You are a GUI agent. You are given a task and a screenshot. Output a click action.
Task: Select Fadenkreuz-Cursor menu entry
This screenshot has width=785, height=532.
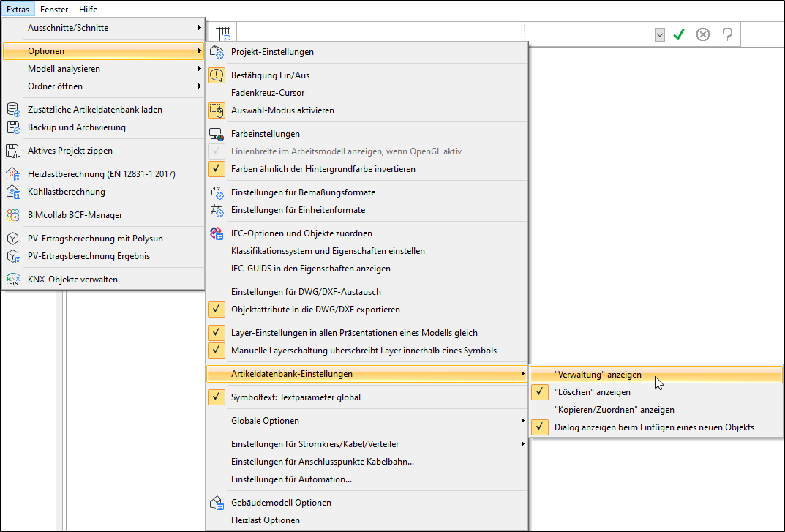click(x=367, y=93)
